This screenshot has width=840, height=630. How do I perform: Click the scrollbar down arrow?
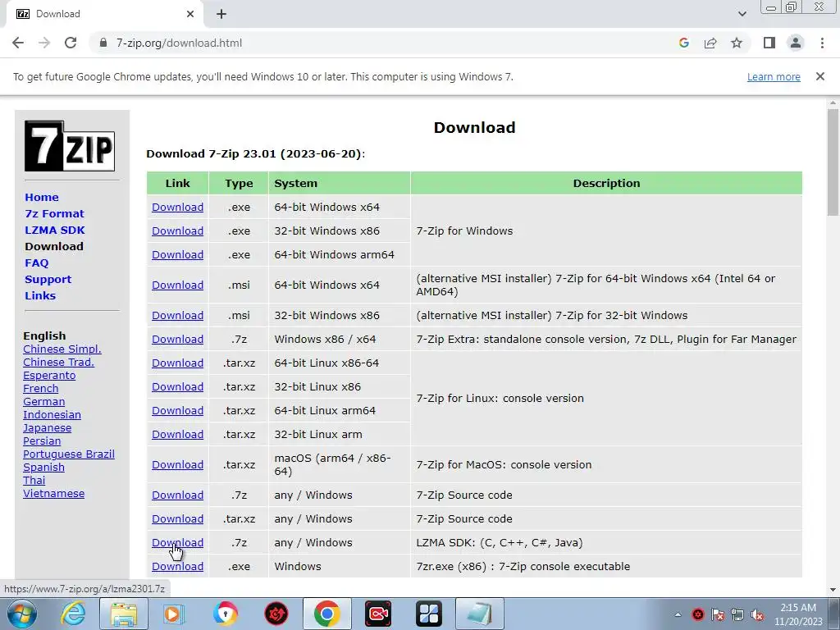(x=833, y=590)
